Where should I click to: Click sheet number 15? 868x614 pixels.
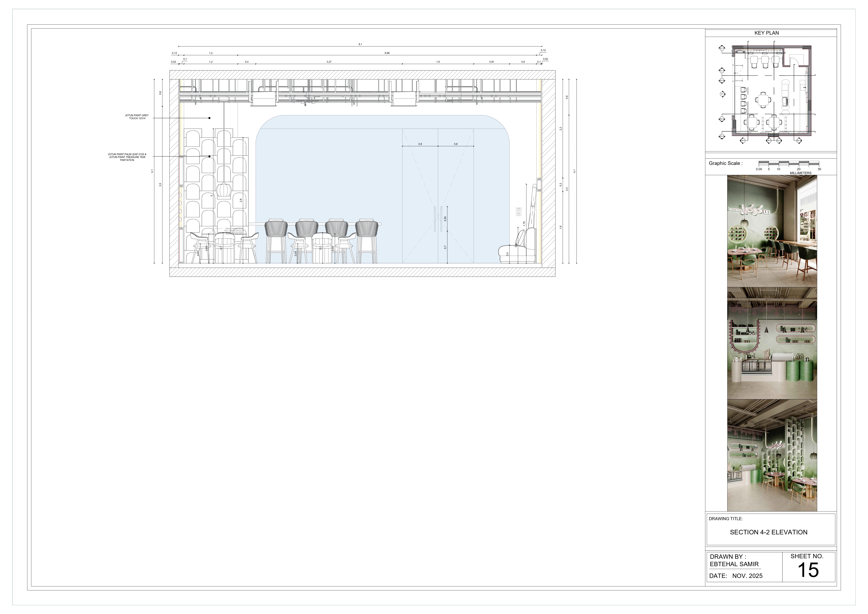point(808,570)
